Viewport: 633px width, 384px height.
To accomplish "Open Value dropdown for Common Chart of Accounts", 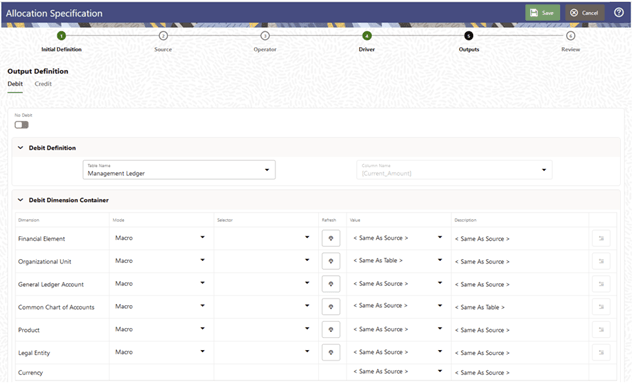I will pos(398,306).
